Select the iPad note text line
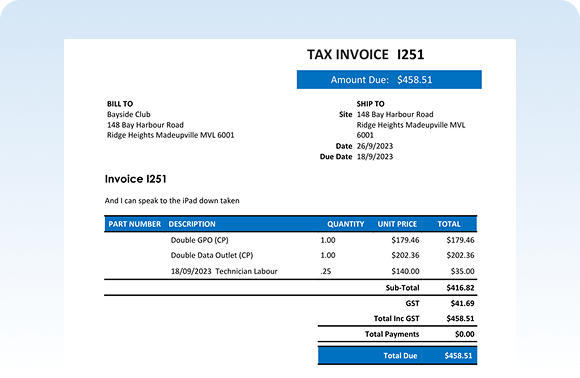580x378 pixels. tap(172, 200)
